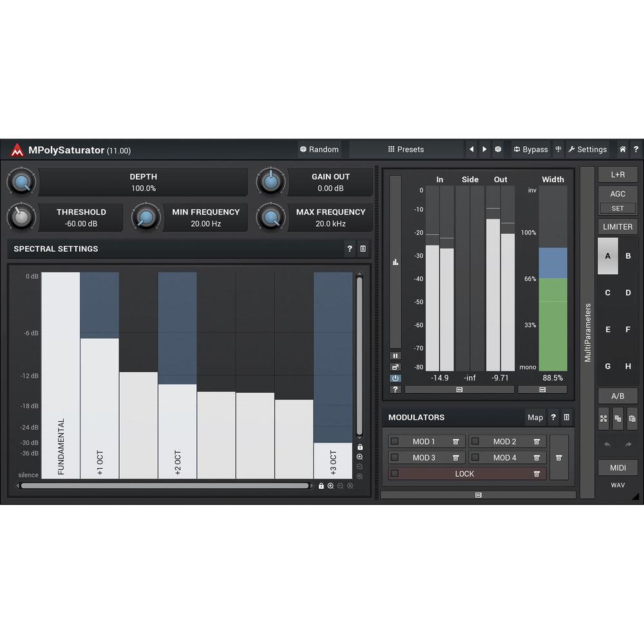Open the Presets browser
Viewport: 644px width, 644px height.
[x=406, y=149]
